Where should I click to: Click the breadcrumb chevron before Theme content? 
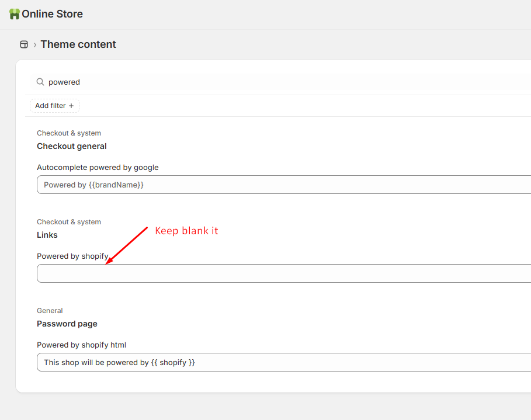coord(35,45)
